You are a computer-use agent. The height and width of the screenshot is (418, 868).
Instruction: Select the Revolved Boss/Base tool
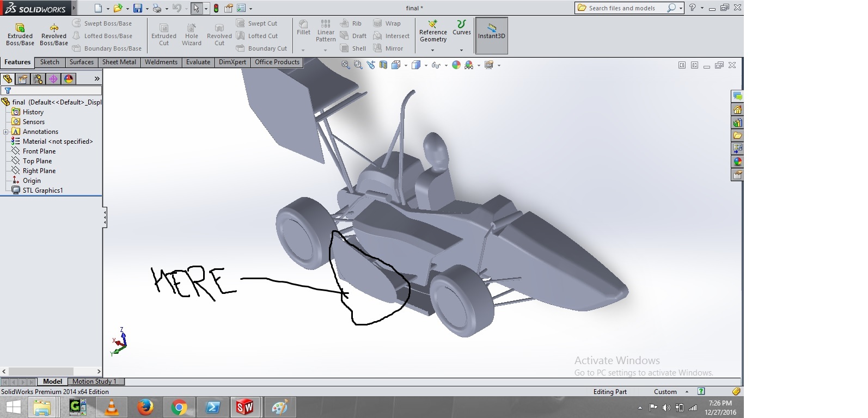point(54,34)
